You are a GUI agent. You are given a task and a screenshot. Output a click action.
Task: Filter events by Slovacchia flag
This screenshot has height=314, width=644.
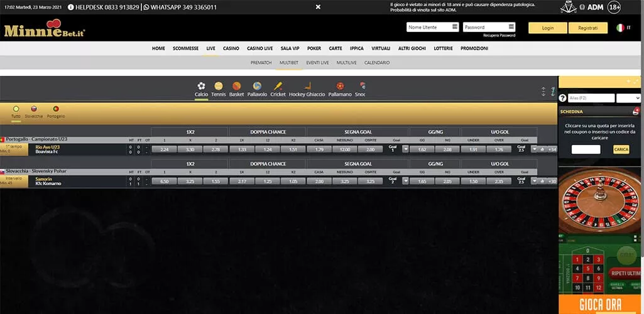[34, 109]
